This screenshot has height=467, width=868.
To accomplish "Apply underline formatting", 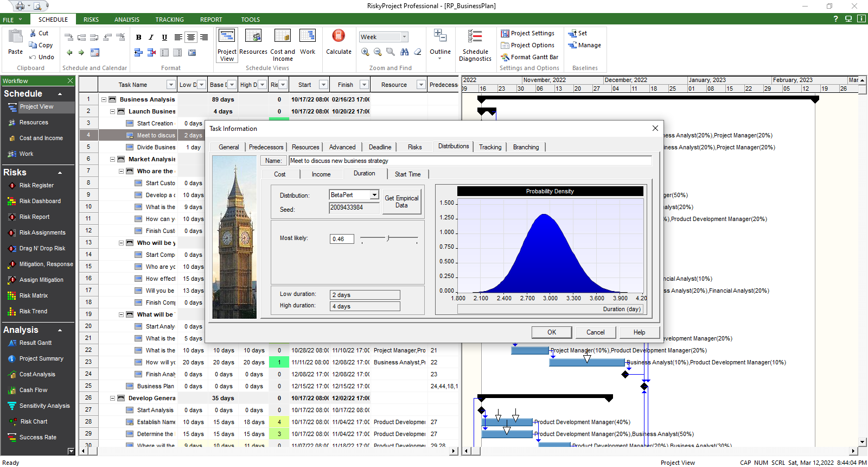I will click(x=164, y=37).
